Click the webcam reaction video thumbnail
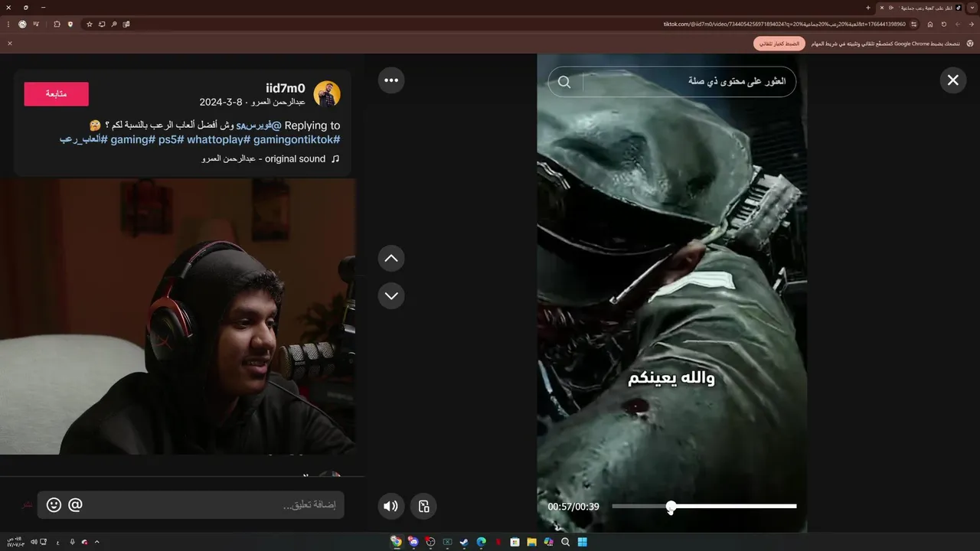This screenshot has width=980, height=551. pyautogui.click(x=178, y=316)
